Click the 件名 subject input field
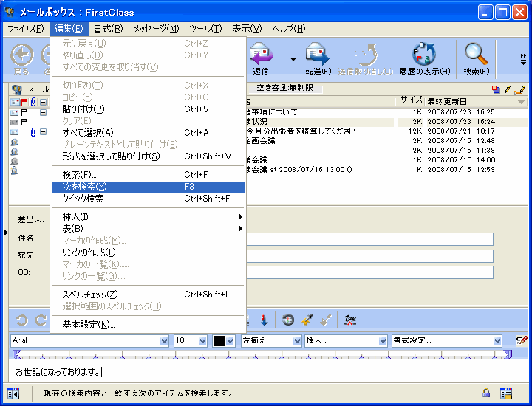Screen dimensions: 532x406 point(369,238)
